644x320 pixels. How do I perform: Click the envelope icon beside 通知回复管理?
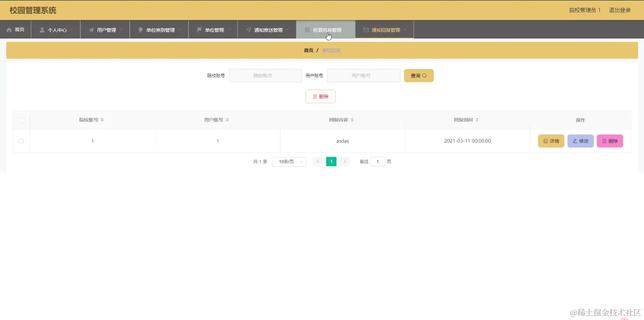coord(366,30)
